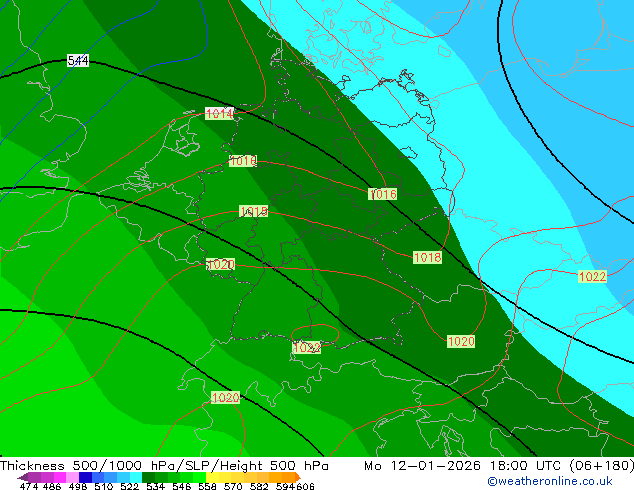Click the legend value 546
Viewport: 634px width, 490px height.
pyautogui.click(x=182, y=486)
